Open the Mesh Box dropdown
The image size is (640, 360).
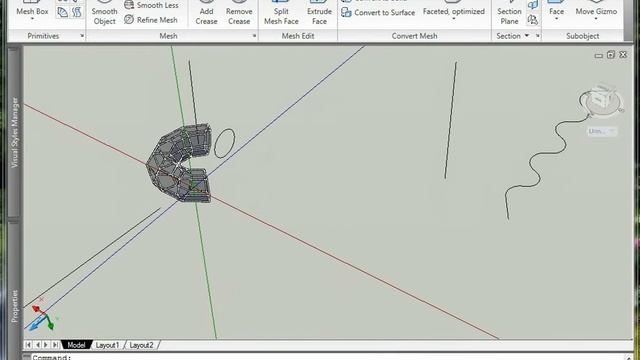point(32,19)
